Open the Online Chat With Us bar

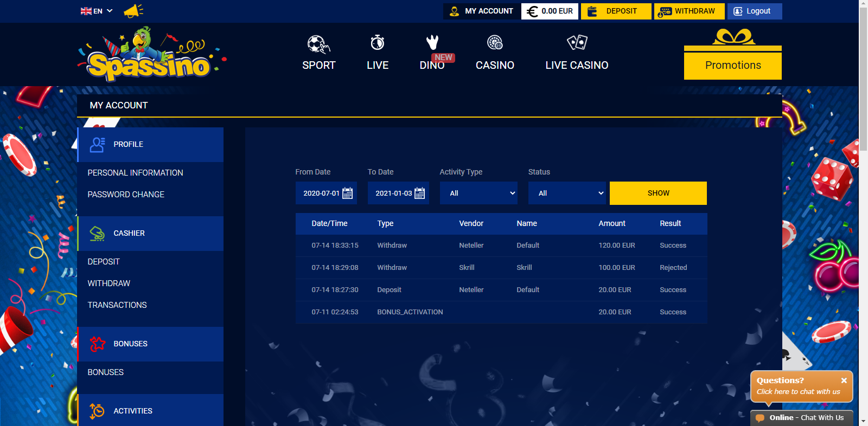pos(802,418)
